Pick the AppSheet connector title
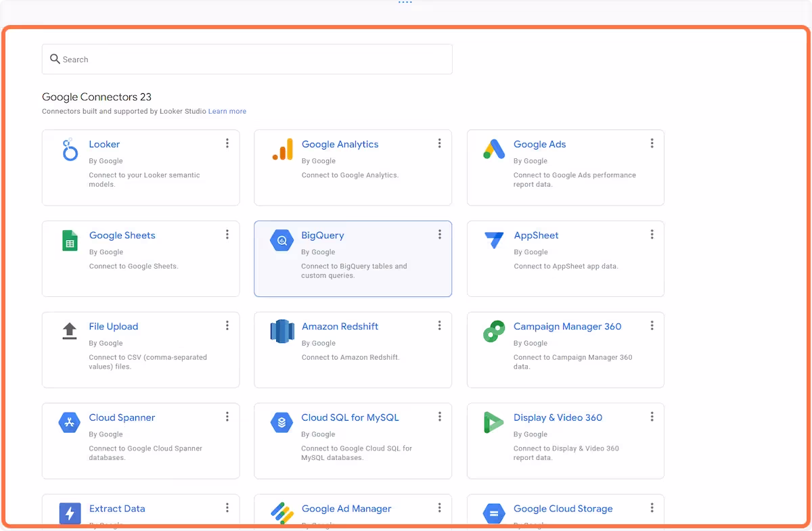The image size is (812, 531). pyautogui.click(x=536, y=235)
